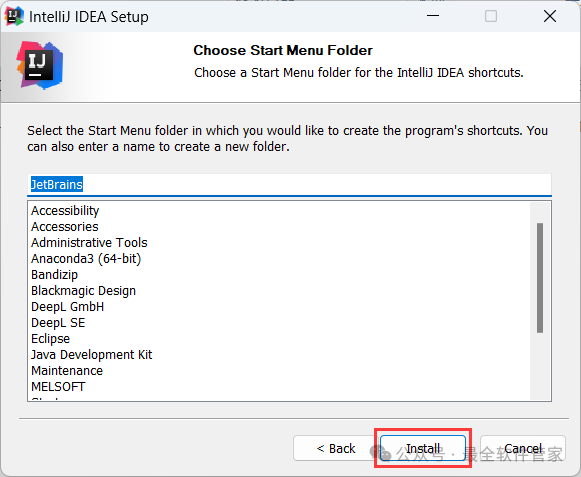Choose DeepL GmbH from the list
This screenshot has width=581, height=477.
(x=67, y=307)
